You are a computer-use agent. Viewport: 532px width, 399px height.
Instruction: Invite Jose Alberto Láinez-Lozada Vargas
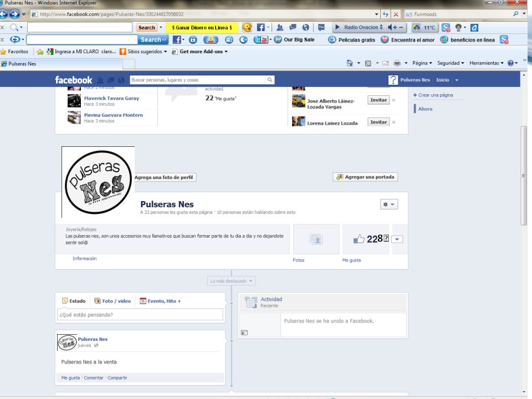click(378, 100)
